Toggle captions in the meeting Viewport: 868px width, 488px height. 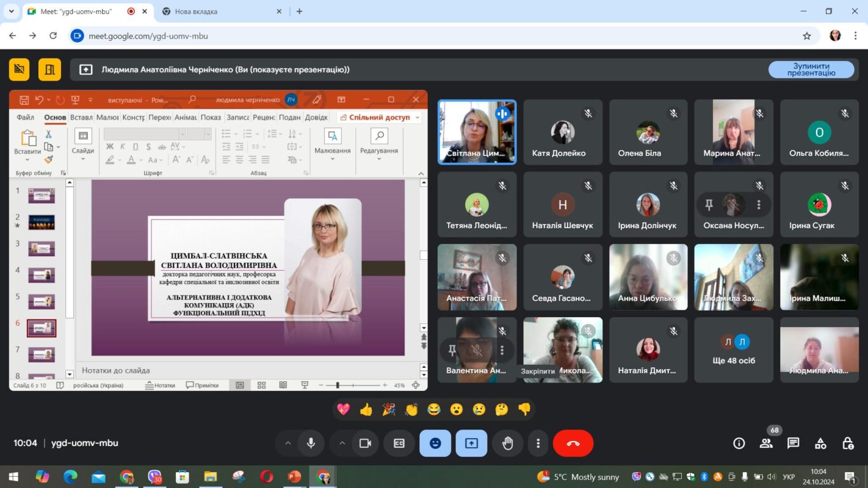point(399,444)
